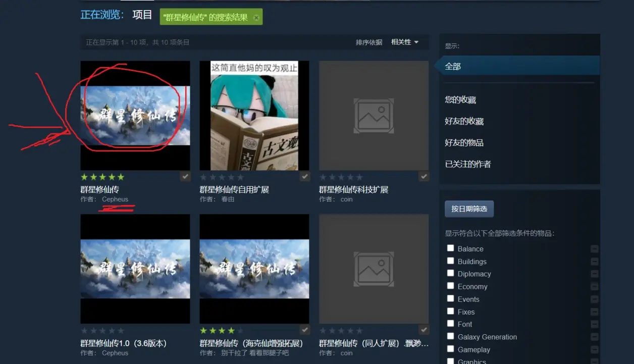This screenshot has height=364, width=634.
Task: Enable the Gameplay filter checkbox
Action: tap(450, 349)
